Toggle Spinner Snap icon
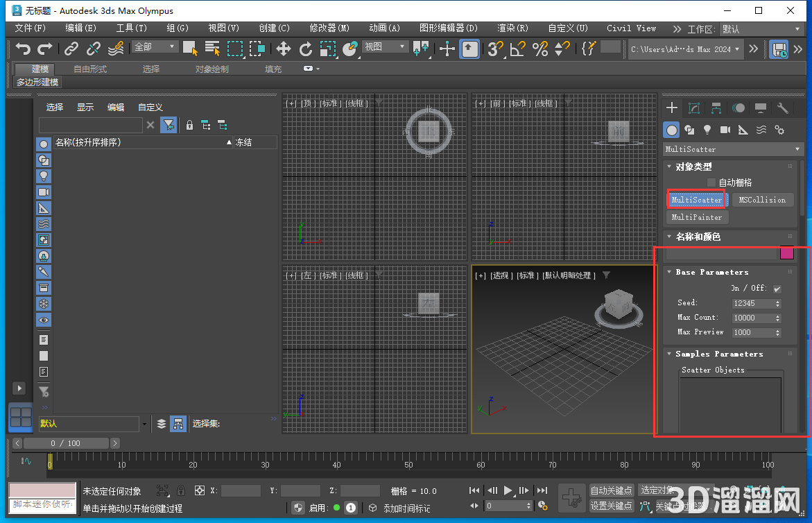Screen dimensions: 812x523 coord(562,49)
